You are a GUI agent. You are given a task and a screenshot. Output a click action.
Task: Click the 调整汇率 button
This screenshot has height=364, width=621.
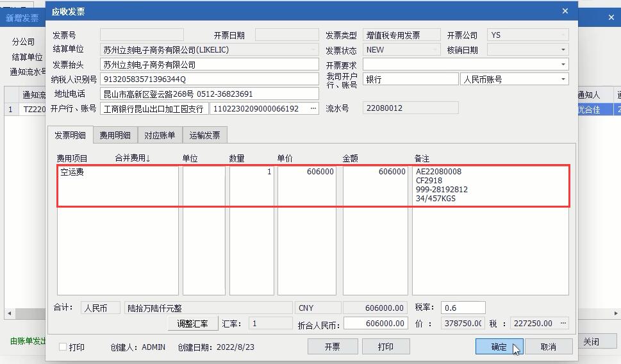192,324
